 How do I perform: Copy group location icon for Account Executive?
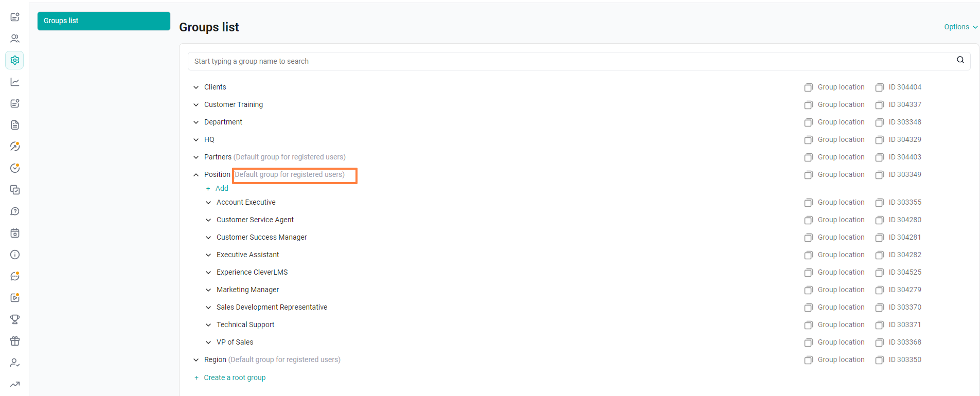pos(808,203)
